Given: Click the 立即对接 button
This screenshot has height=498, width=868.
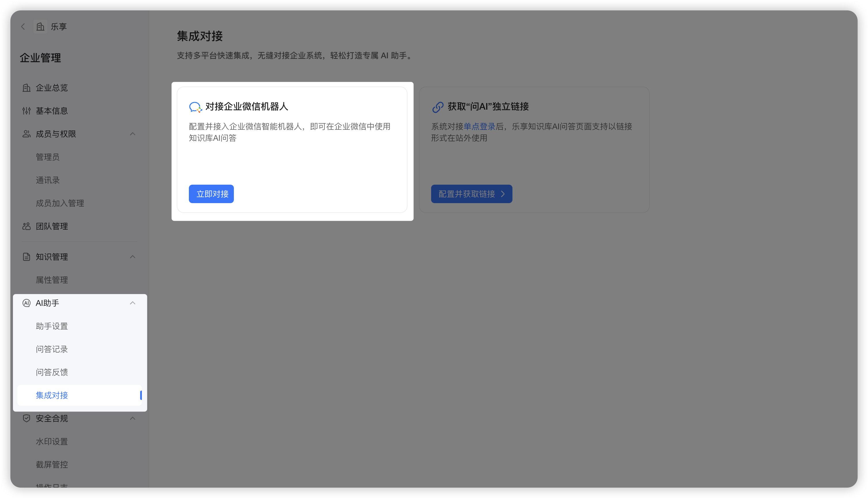Looking at the screenshot, I should point(211,194).
